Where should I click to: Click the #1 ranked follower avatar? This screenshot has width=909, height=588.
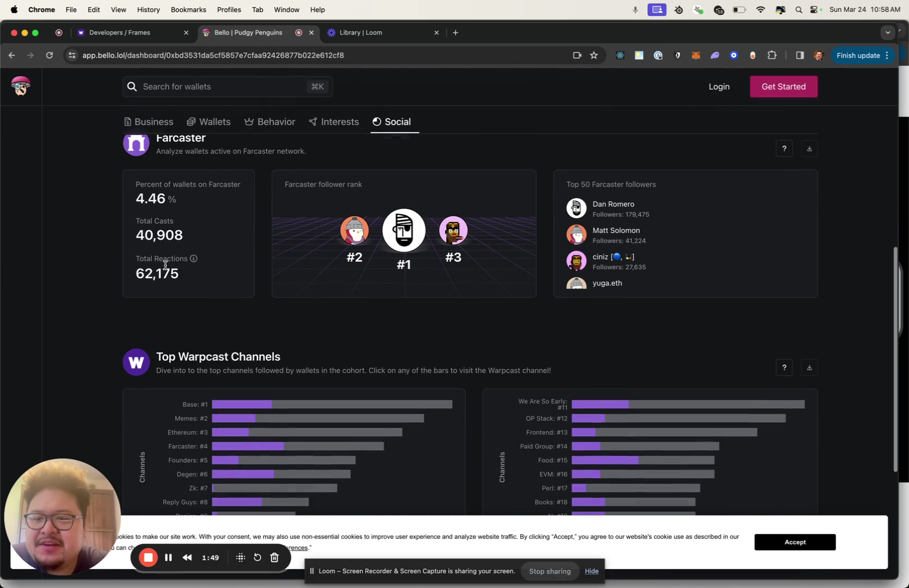(403, 230)
